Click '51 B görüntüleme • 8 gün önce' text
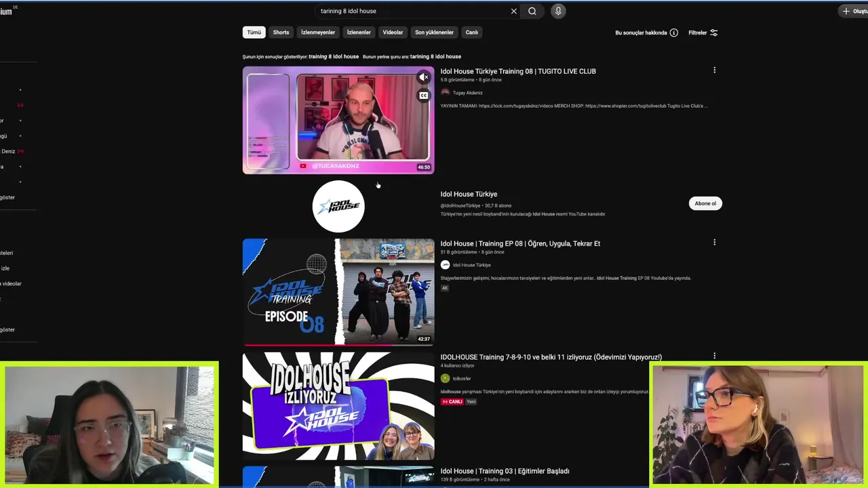Viewport: 868px width, 488px height. pyautogui.click(x=472, y=252)
